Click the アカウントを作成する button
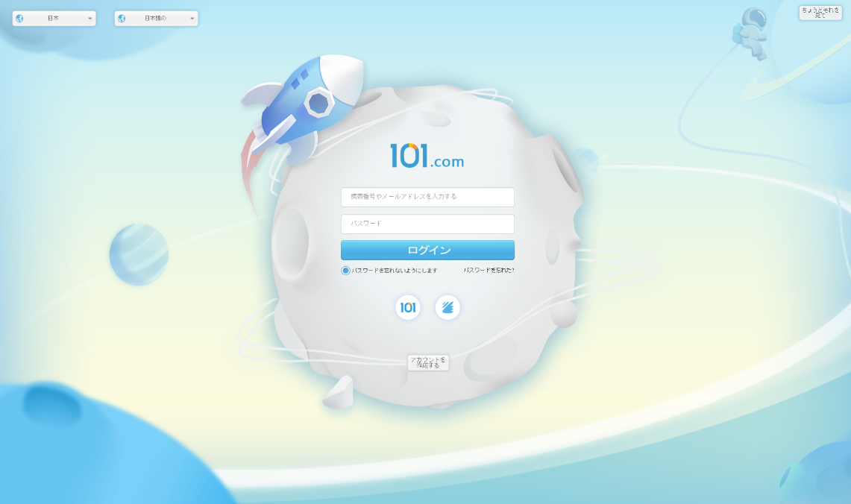851x504 pixels. pyautogui.click(x=427, y=364)
